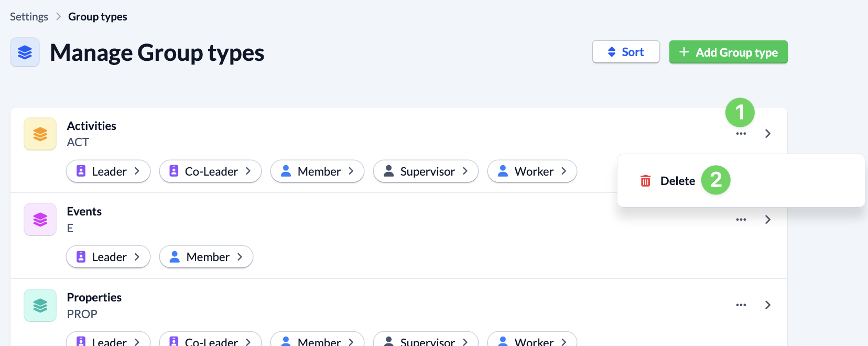This screenshot has height=346, width=868.
Task: Expand the Properties row chevron arrow
Action: pyautogui.click(x=768, y=305)
